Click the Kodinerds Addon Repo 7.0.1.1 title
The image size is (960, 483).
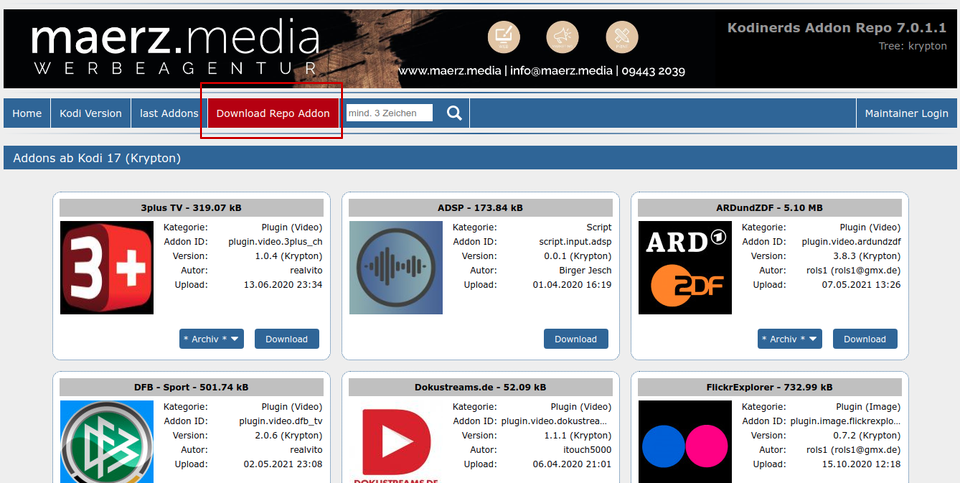(x=837, y=28)
